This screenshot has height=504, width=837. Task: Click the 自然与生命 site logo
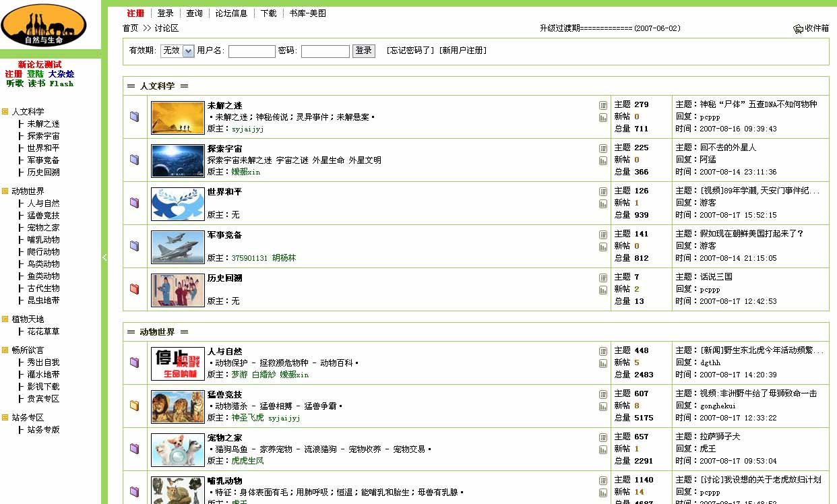(x=44, y=25)
